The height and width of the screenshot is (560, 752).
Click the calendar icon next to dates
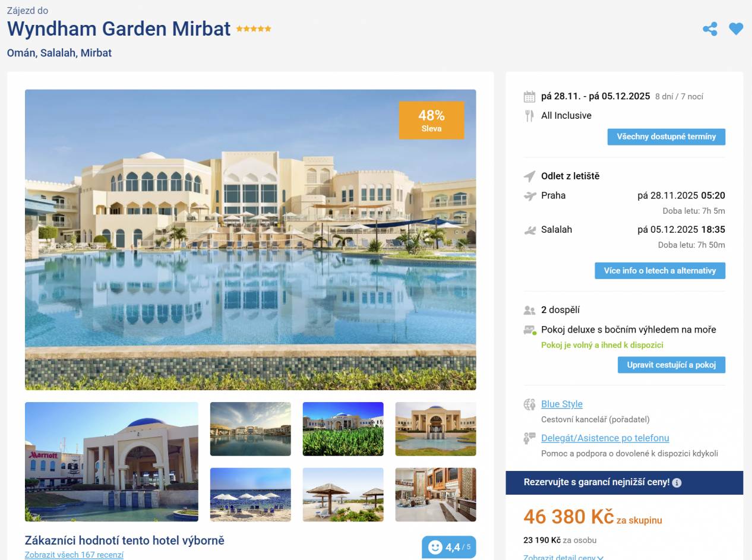coord(529,97)
